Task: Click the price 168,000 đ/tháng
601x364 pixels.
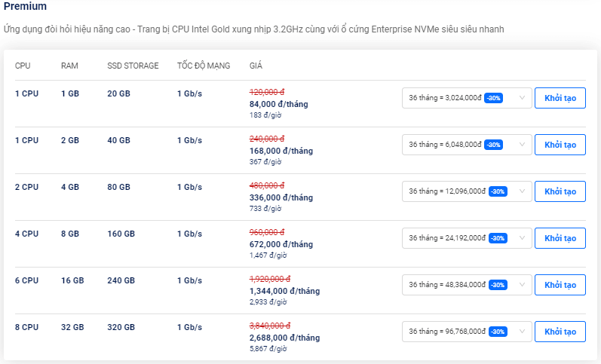Action: (x=281, y=151)
